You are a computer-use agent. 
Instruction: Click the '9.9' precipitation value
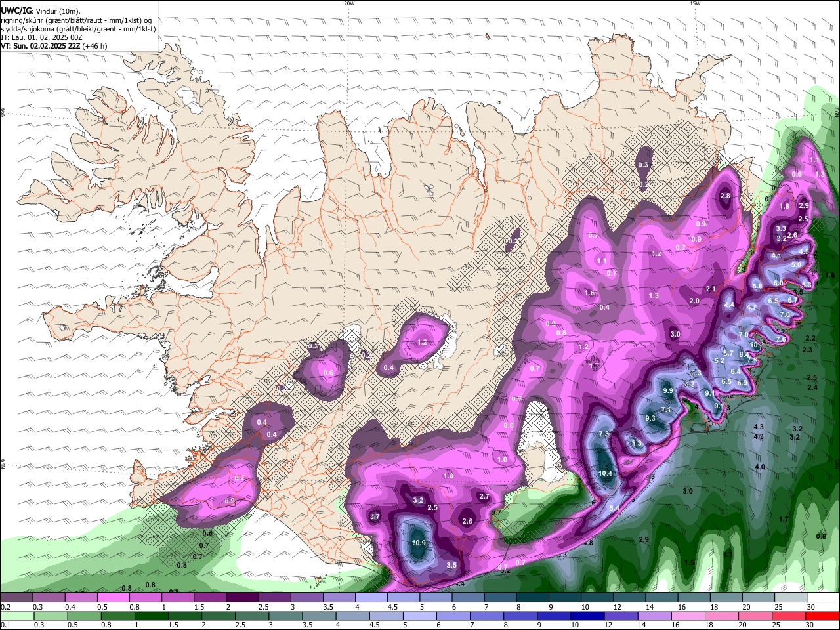[x=668, y=391]
